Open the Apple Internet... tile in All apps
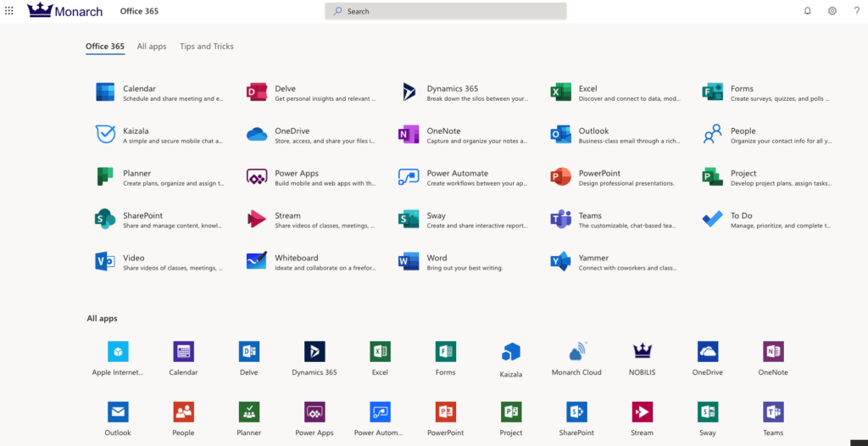868x446 pixels. (x=118, y=358)
